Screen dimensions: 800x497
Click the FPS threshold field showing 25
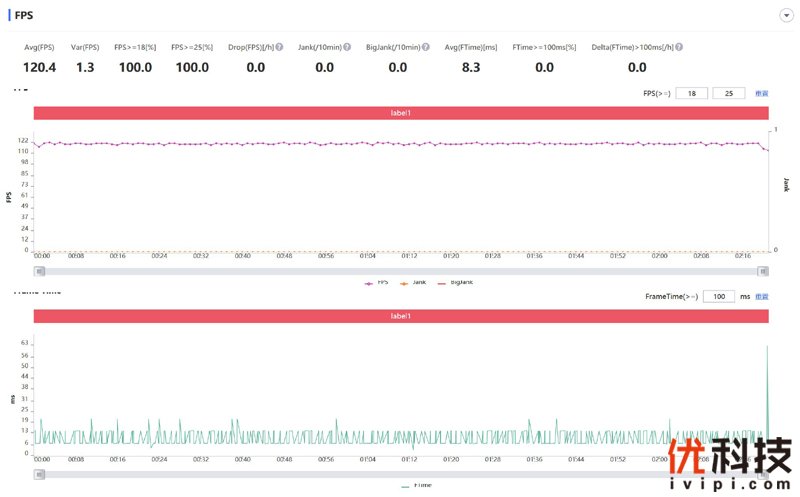(x=729, y=93)
